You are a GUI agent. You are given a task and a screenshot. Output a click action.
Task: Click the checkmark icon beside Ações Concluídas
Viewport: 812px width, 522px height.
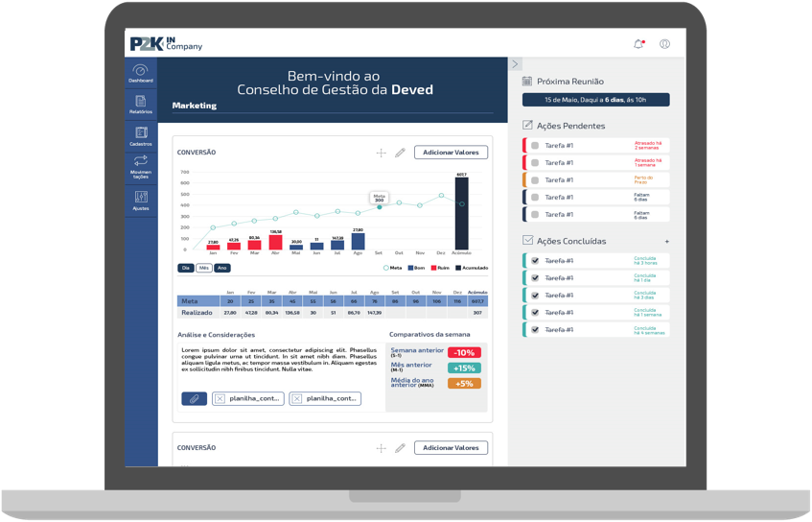[x=527, y=240]
